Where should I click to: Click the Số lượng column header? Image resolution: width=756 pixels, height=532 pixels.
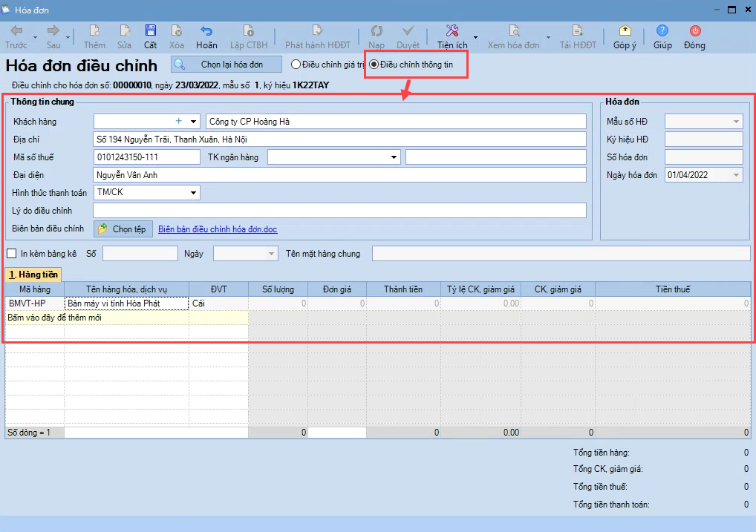pos(278,289)
